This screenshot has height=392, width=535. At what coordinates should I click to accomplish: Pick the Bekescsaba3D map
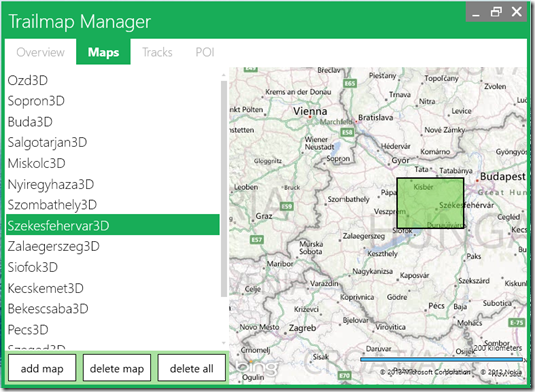[x=113, y=309]
